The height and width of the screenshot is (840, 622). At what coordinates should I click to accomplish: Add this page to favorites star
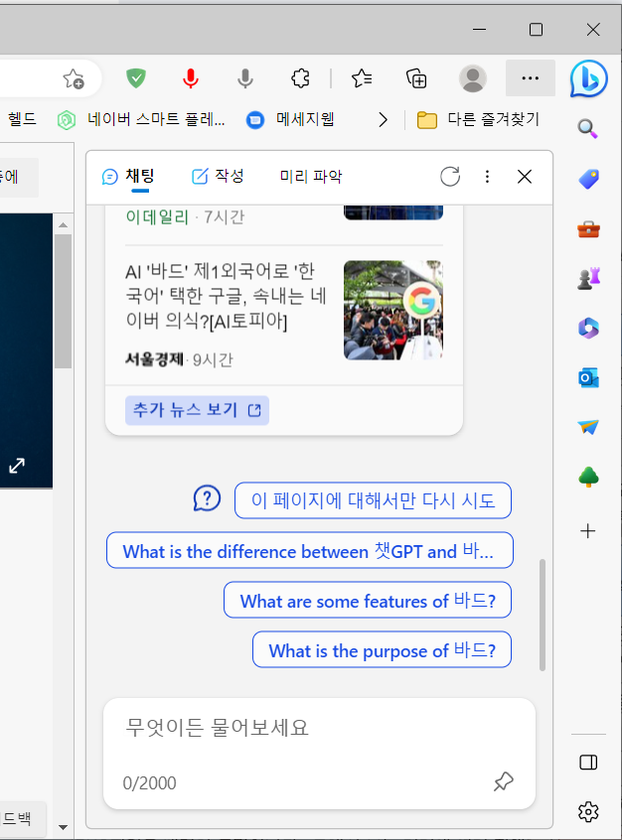[x=74, y=78]
